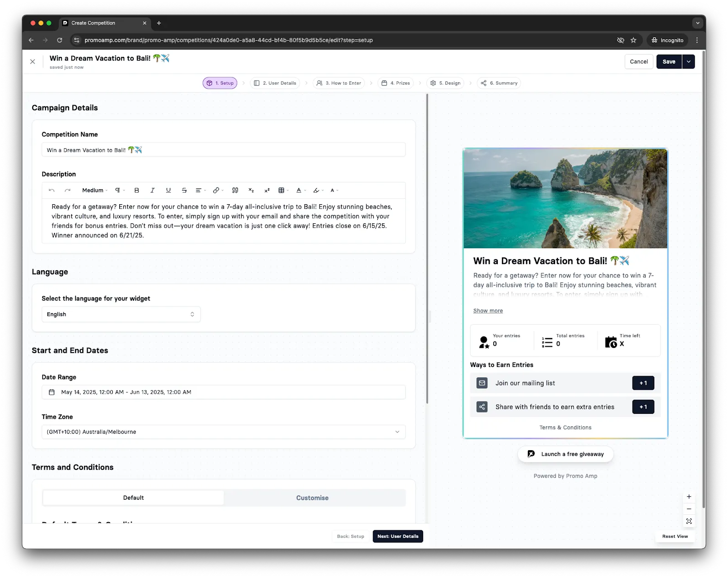Open the Save options arrow
Image resolution: width=728 pixels, height=578 pixels.
click(x=688, y=62)
